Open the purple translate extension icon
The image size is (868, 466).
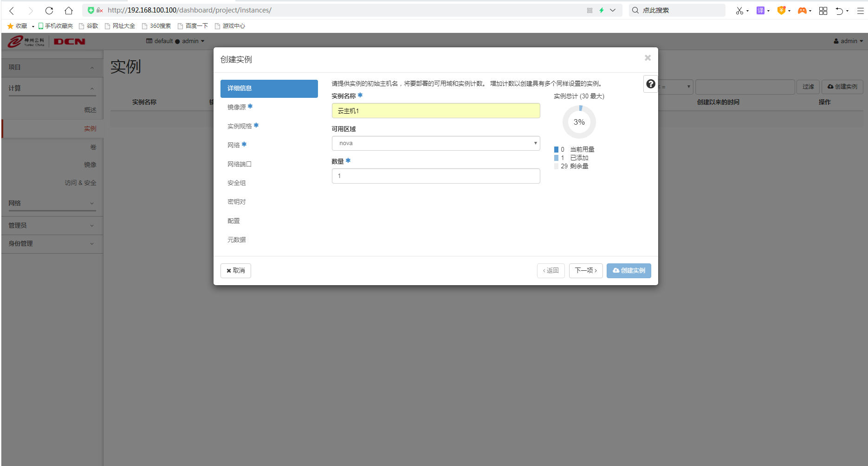(760, 10)
